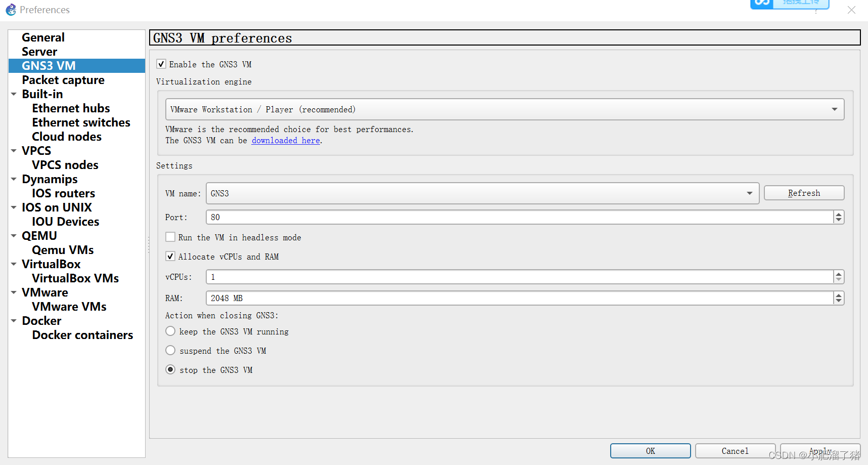Open Qemu VMs settings
Image resolution: width=868 pixels, height=465 pixels.
(x=63, y=250)
